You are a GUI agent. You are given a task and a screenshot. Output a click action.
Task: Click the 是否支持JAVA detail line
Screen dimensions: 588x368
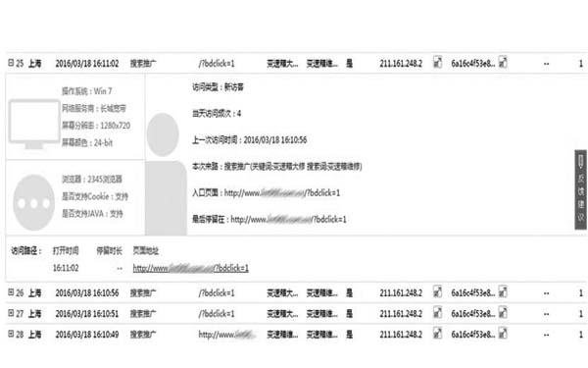[92, 214]
